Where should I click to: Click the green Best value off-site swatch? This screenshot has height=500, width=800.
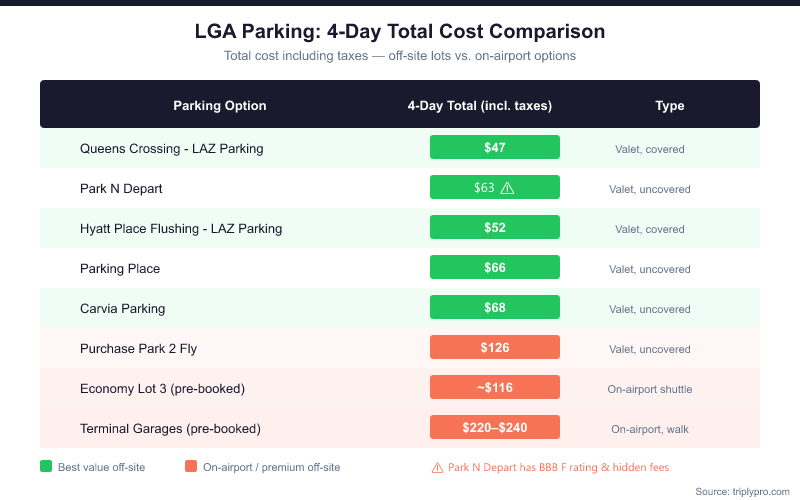coord(46,467)
